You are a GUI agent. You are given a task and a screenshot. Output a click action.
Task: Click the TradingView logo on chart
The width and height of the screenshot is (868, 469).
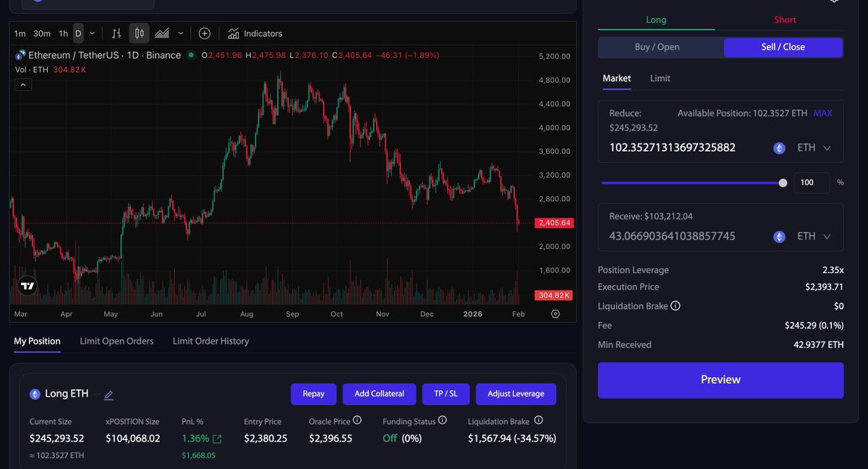click(x=27, y=286)
